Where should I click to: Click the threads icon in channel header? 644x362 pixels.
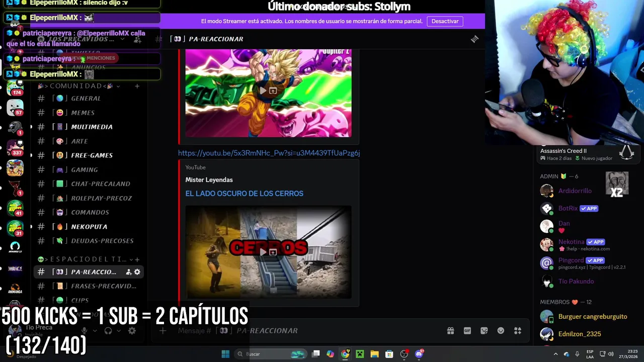(x=474, y=39)
